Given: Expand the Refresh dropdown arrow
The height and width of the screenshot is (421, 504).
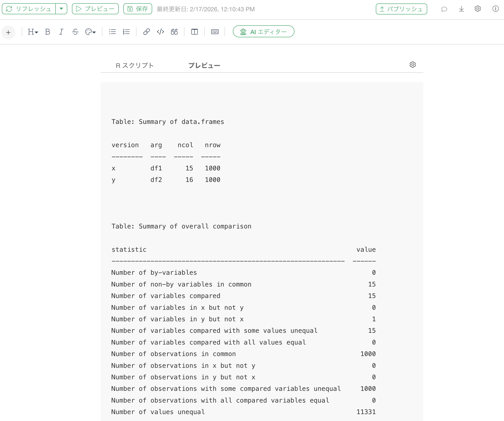Looking at the screenshot, I should (x=61, y=9).
